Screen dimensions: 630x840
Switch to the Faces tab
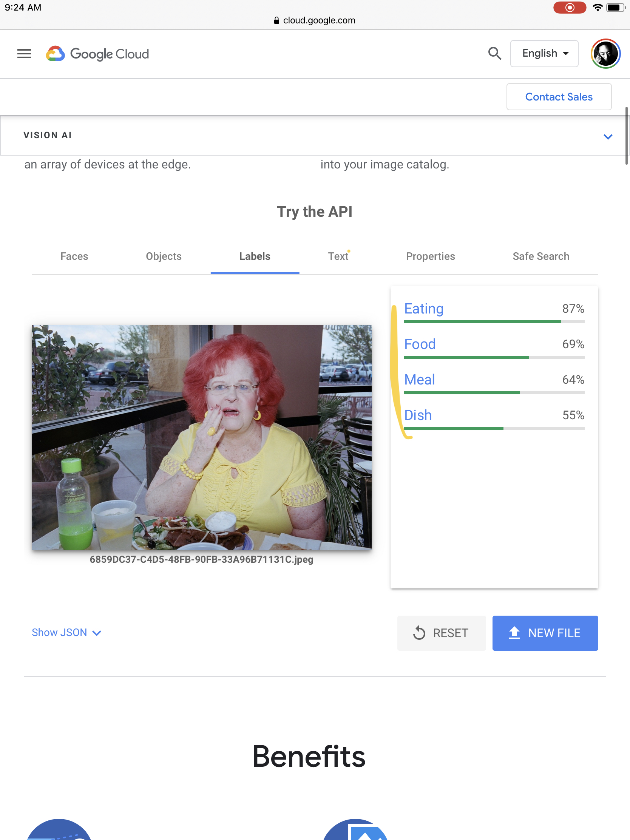pyautogui.click(x=74, y=256)
